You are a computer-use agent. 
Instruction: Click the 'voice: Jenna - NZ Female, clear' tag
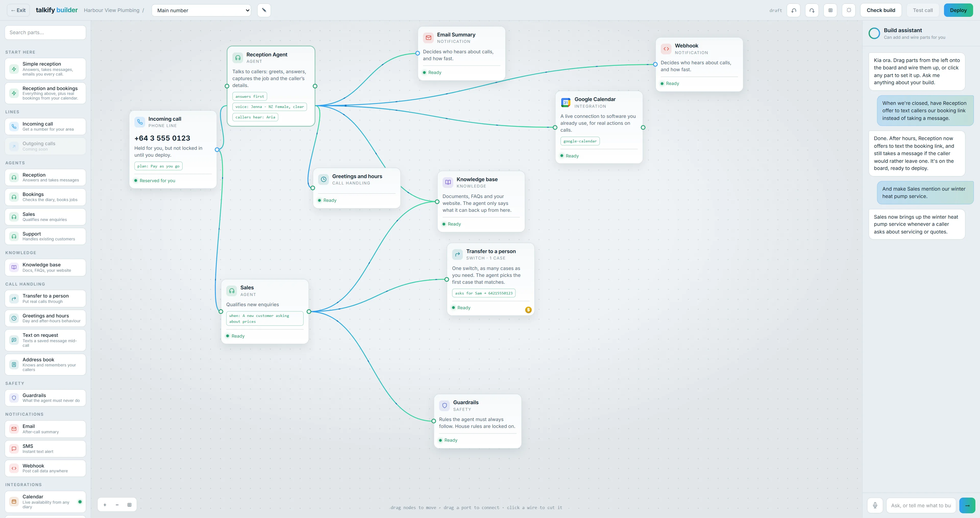point(269,106)
